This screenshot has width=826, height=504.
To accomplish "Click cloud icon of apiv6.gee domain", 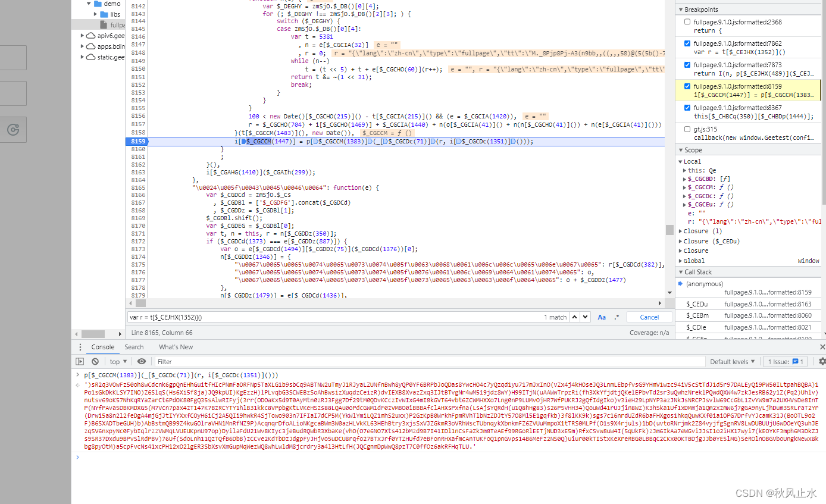I will 91,36.
